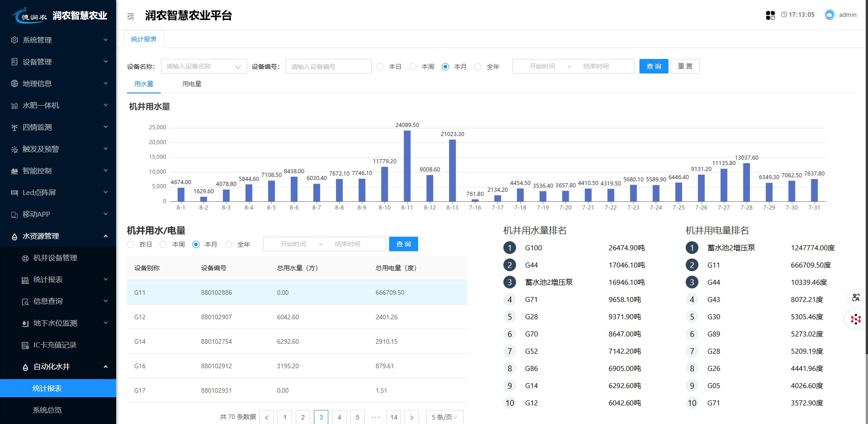This screenshot has height=424, width=868.
Task: Click the 重置 button
Action: click(685, 66)
